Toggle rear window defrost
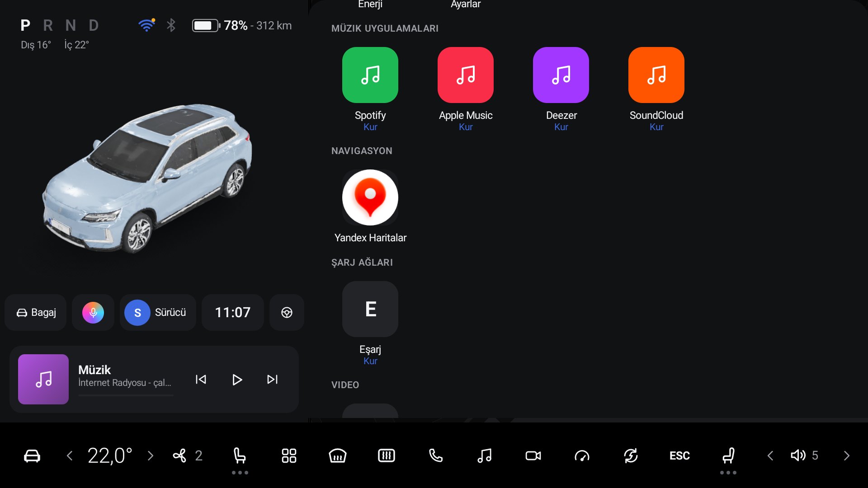Screen dimensions: 868x488 coord(387,455)
